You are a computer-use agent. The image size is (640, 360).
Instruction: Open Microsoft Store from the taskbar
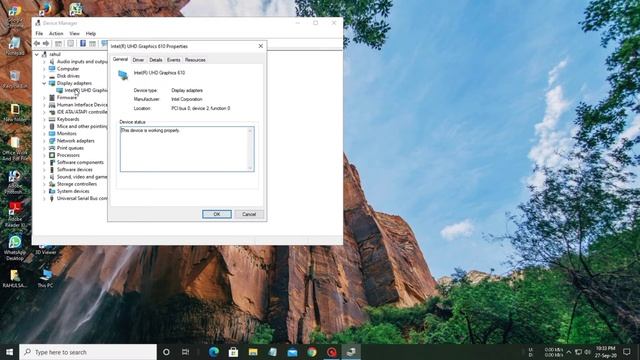pos(233,352)
